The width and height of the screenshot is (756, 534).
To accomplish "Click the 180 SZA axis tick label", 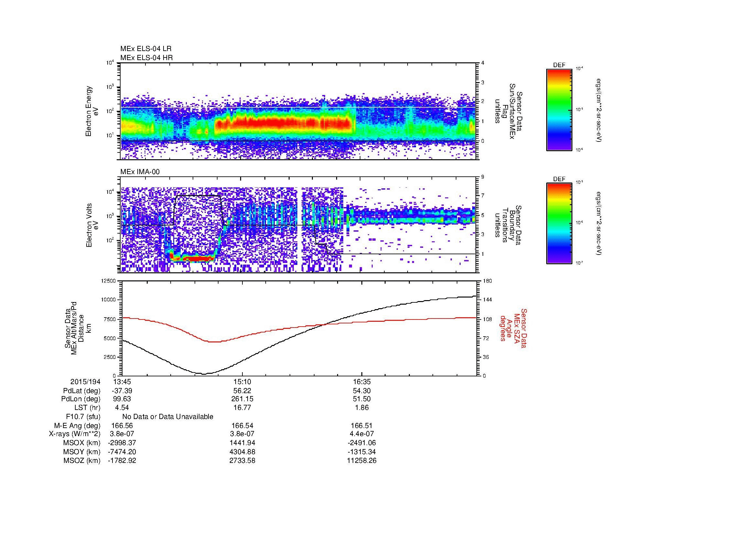I will point(487,281).
